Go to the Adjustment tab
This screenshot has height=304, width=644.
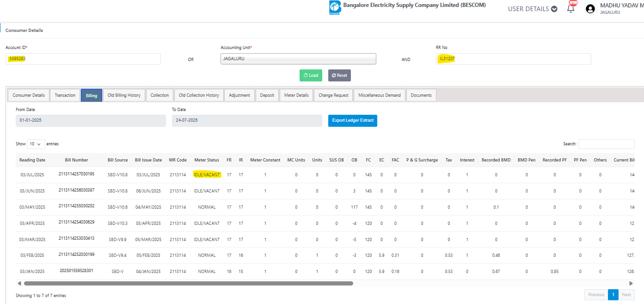[x=239, y=95]
